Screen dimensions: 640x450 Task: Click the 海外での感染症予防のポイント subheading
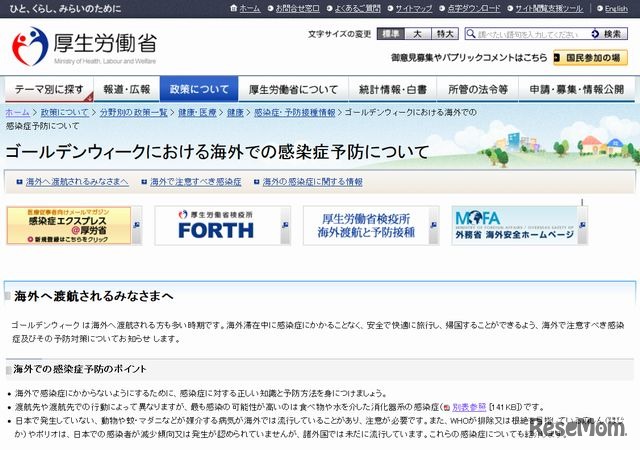pos(80,369)
